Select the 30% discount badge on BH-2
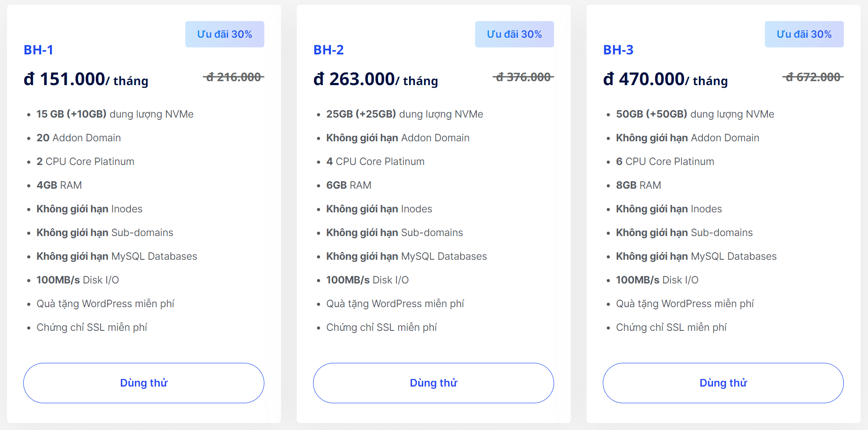Screen dimensions: 868x430 (514, 34)
